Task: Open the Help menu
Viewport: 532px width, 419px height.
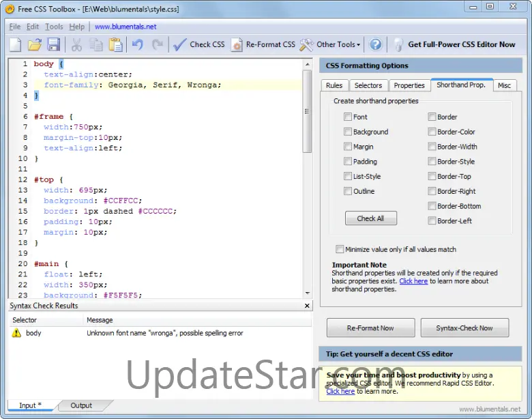Action: 76,27
